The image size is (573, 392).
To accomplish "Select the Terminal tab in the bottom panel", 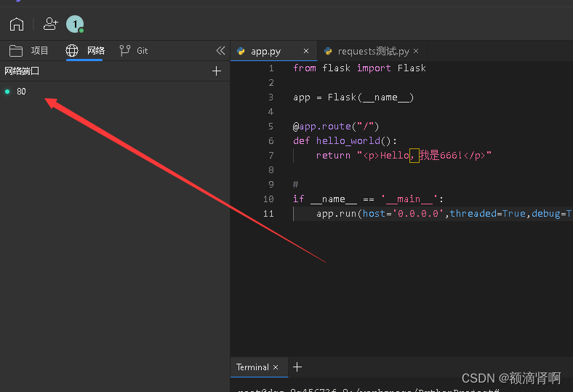I will (252, 367).
